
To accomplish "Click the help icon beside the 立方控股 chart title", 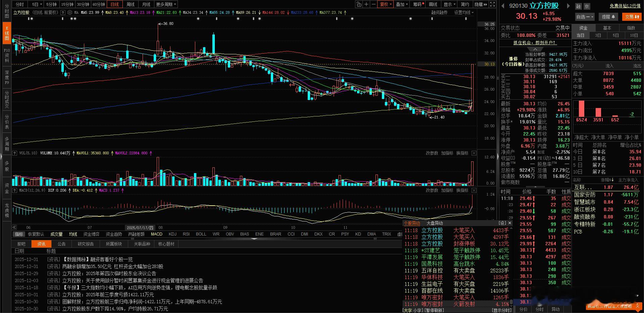I will [63, 12].
